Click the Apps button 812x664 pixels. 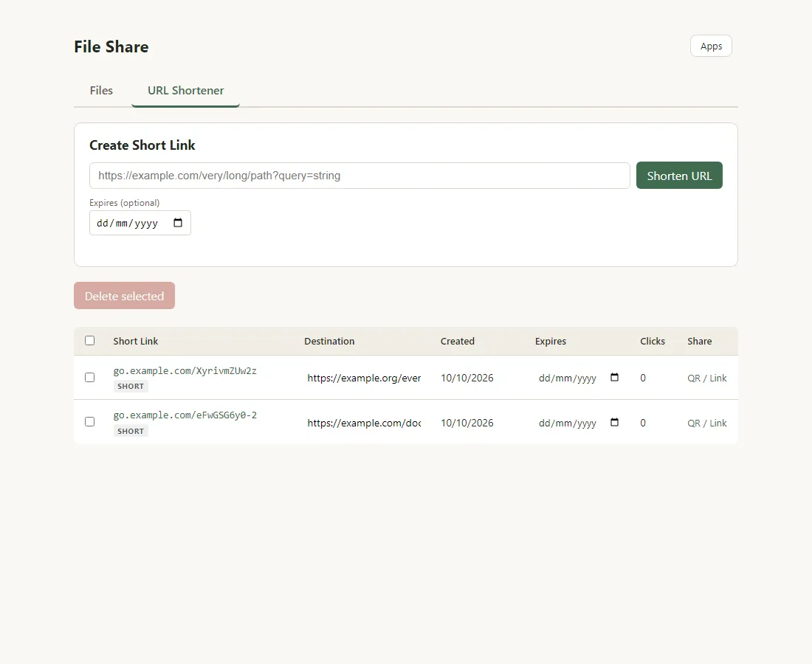click(x=711, y=46)
